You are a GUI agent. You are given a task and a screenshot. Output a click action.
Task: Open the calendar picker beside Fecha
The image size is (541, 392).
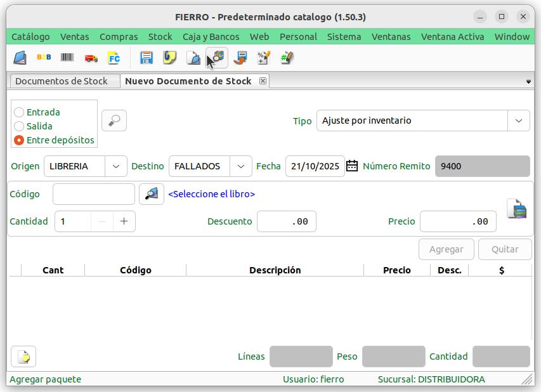pyautogui.click(x=352, y=166)
